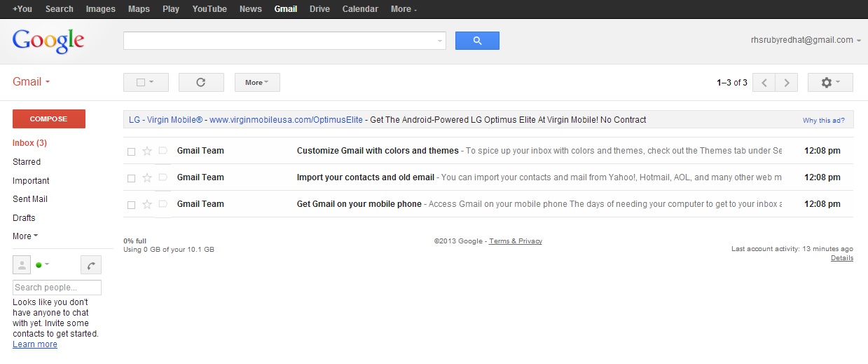Expand the More labels list in sidebar
The width and height of the screenshot is (868, 364).
point(25,236)
